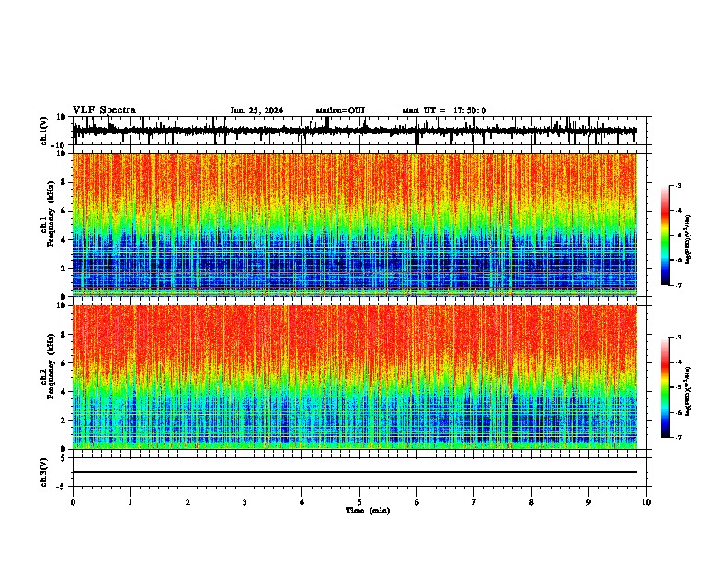This screenshot has width=728, height=563.
Task: Click the '7' tick label on the time axis
Action: (x=474, y=502)
